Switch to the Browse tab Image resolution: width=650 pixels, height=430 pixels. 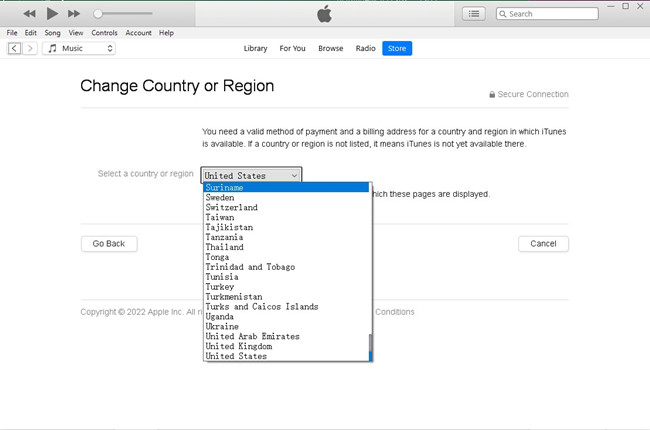[330, 49]
